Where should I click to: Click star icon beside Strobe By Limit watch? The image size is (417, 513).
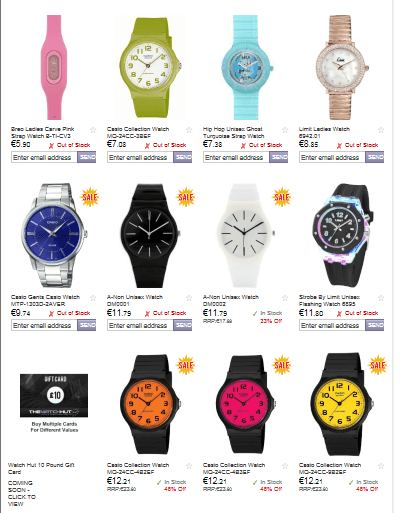[381, 298]
